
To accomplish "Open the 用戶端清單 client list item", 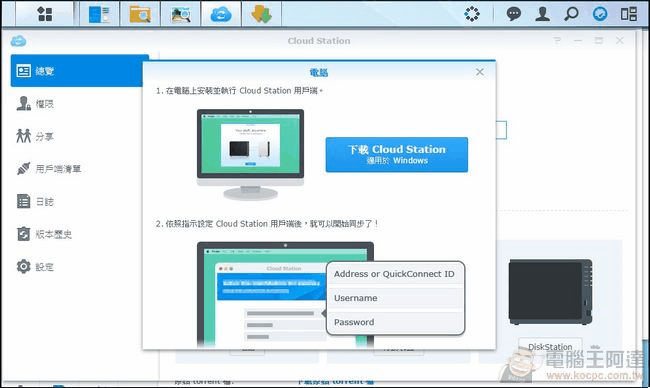I will tap(49, 169).
